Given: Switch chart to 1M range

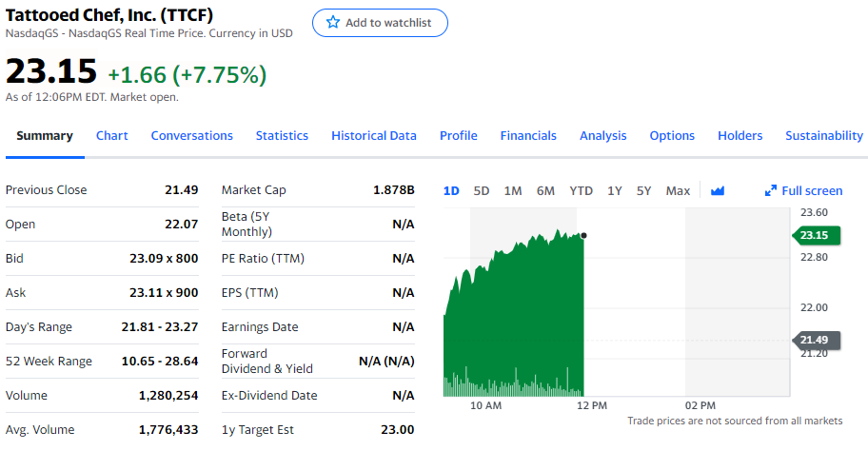Looking at the screenshot, I should (x=513, y=191).
